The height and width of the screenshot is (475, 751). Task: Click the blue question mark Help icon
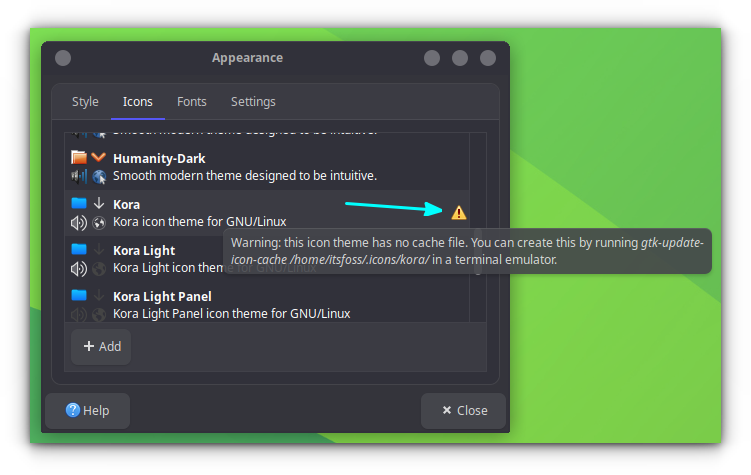73,410
